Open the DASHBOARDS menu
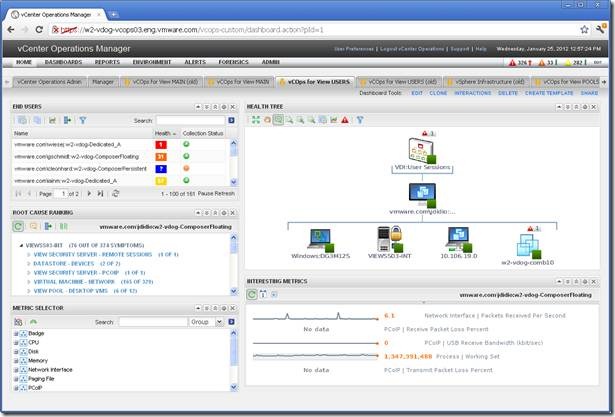The height and width of the screenshot is (417, 615). 64,62
